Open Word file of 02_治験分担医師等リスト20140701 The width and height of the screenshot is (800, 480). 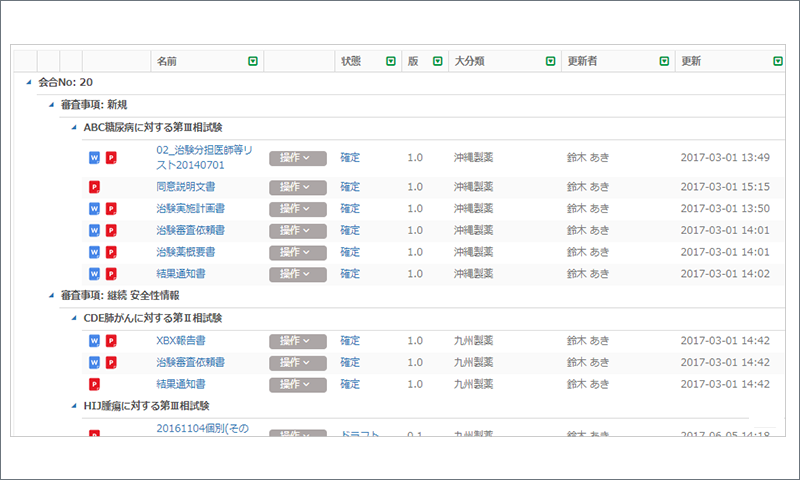pyautogui.click(x=94, y=158)
